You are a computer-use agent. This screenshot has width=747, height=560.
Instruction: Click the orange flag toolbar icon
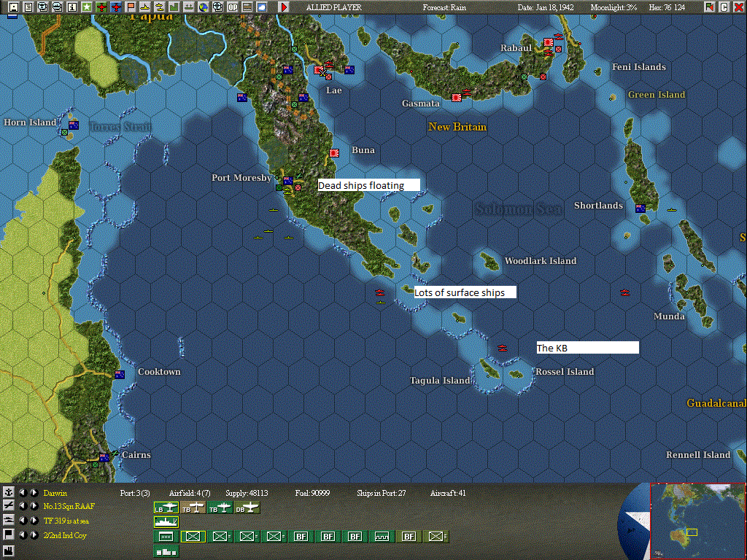[131, 7]
